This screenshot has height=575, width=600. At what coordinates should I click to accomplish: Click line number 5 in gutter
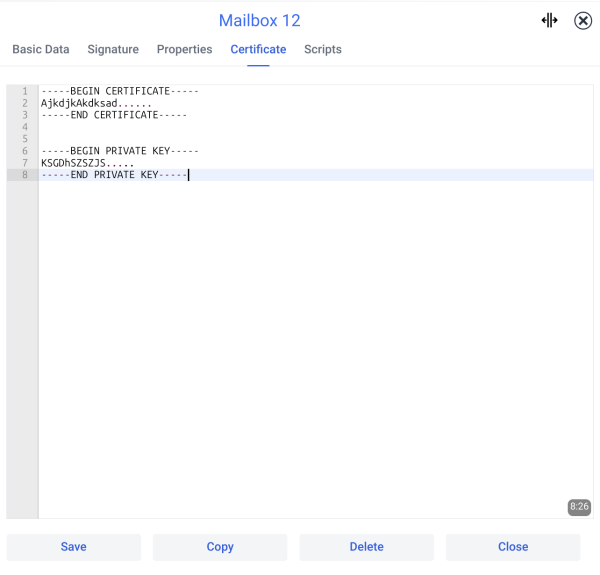click(25, 139)
